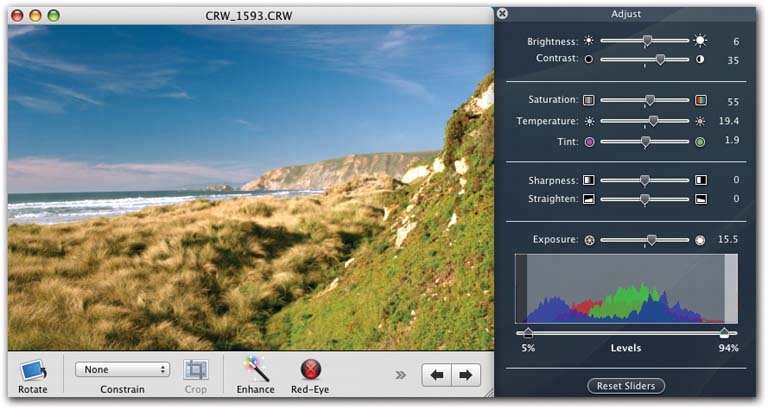Click the black point Levels handle at 5%
Viewport: 768px width, 410px height.
coord(528,333)
